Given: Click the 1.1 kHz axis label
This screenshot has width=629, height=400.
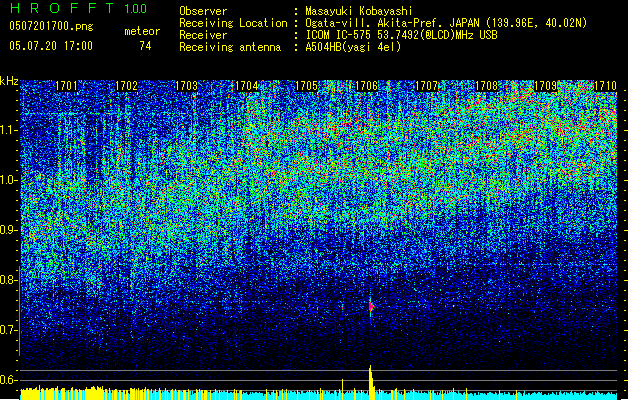Looking at the screenshot, I should (x=9, y=130).
